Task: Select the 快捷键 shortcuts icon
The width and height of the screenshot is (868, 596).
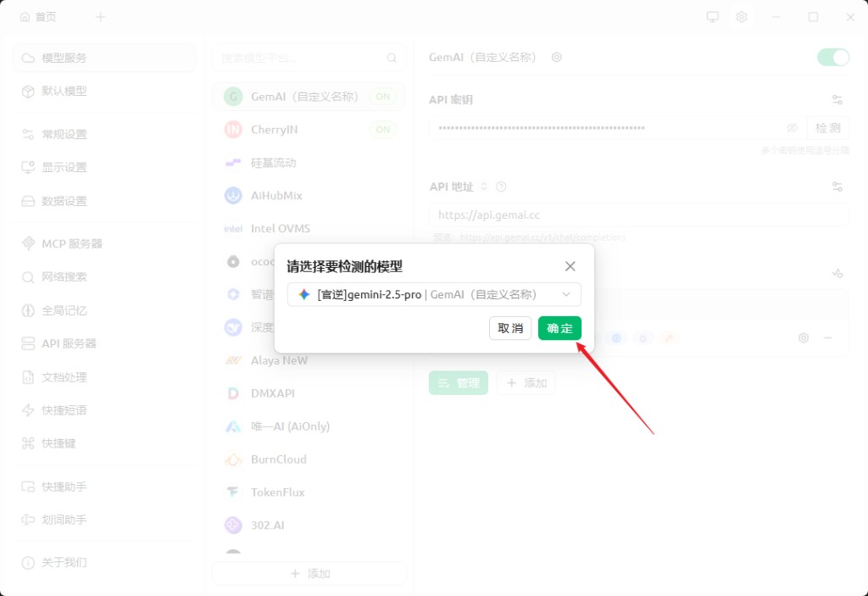Action: pyautogui.click(x=28, y=443)
